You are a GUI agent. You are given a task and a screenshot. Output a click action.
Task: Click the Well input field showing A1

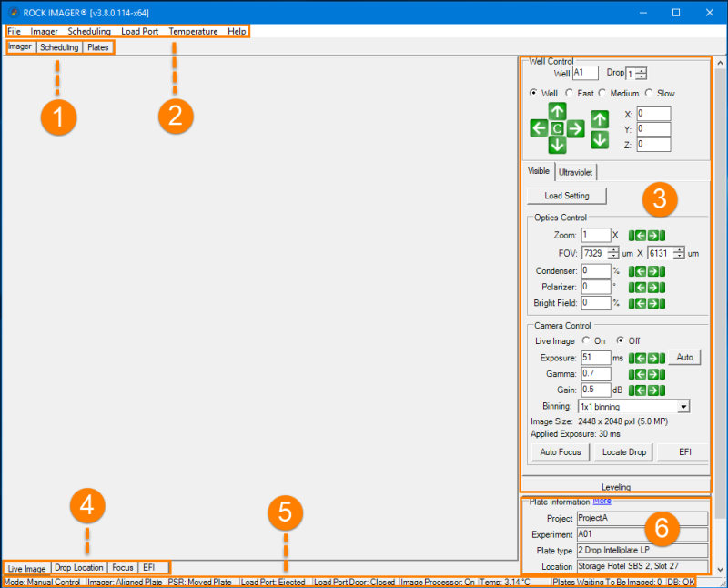[x=585, y=73]
